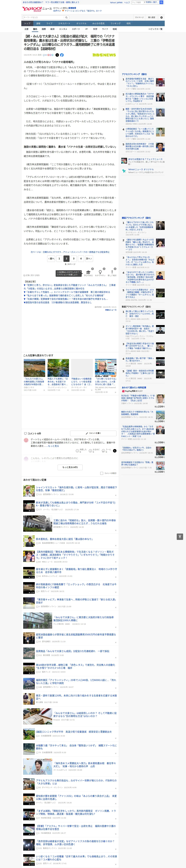Select the ライブ navigation tab
The width and height of the screenshot is (186, 868).
pos(49,24)
